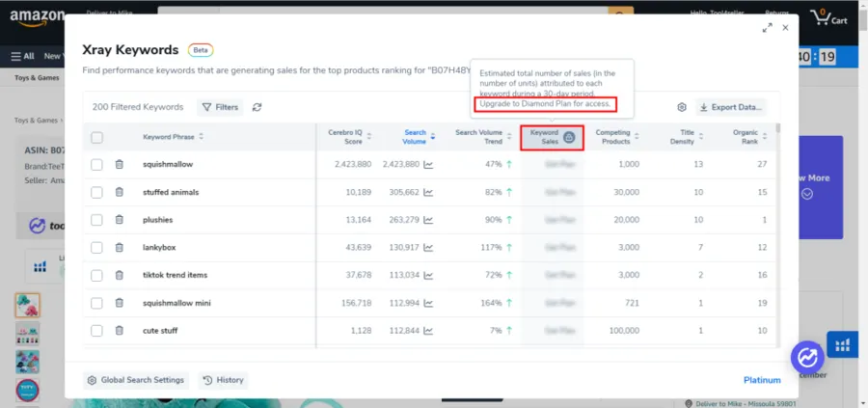Click keyword text 'lankybox'
This screenshot has height=408, width=868.
coord(159,248)
